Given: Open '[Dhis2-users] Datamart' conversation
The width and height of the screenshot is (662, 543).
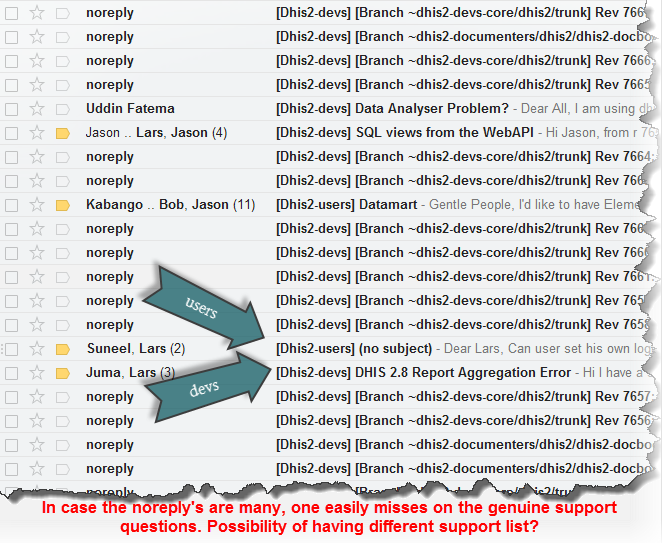Looking at the screenshot, I should pyautogui.click(x=346, y=205).
